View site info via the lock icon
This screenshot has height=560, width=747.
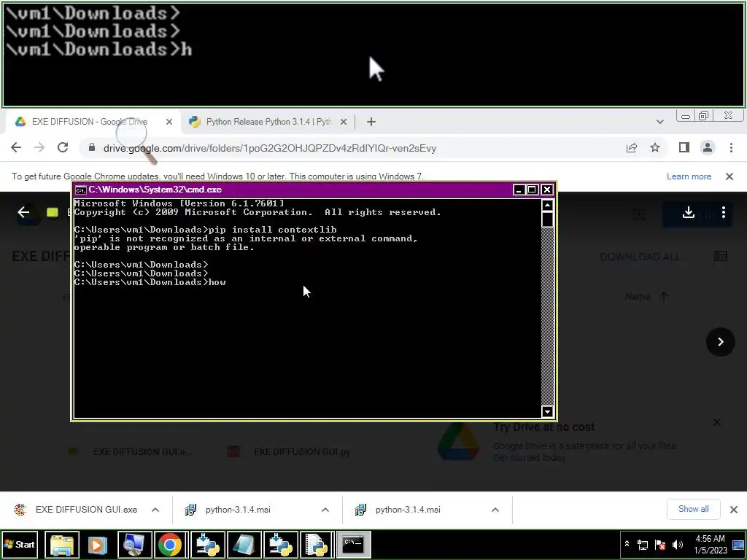tap(92, 147)
